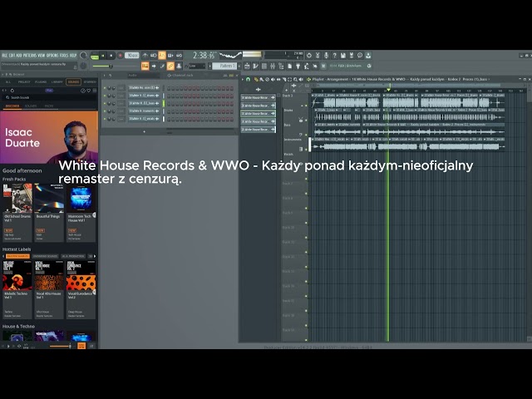Open the FILE menu
Viewport: 532px width, 399px height.
click(5, 56)
